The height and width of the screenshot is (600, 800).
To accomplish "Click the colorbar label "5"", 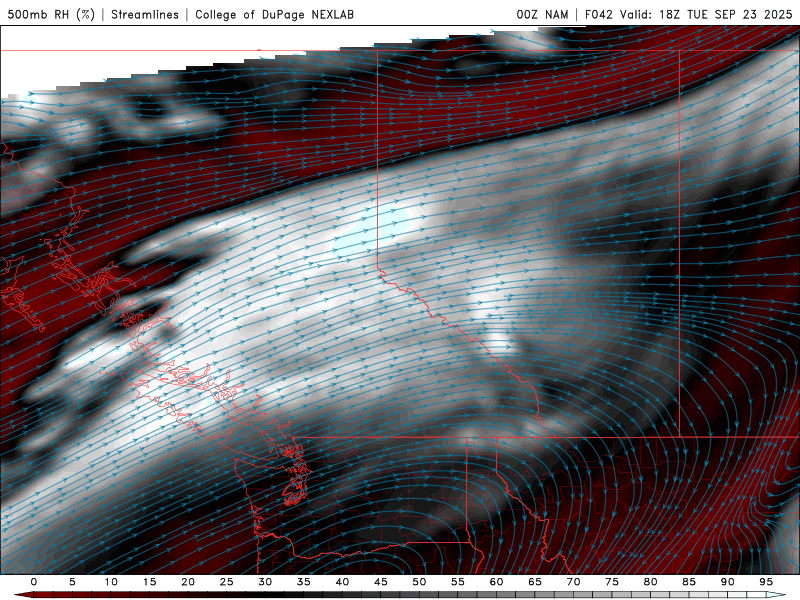I will [72, 582].
